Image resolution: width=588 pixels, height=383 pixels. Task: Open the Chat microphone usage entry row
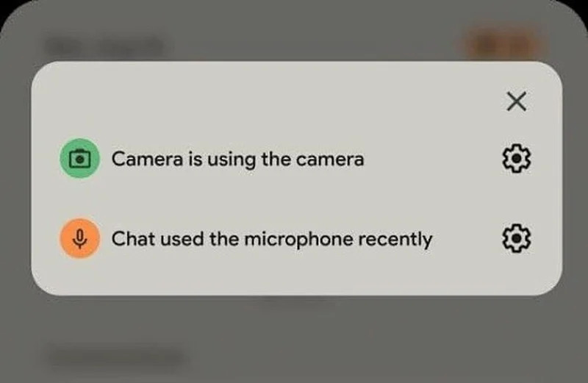click(x=296, y=238)
